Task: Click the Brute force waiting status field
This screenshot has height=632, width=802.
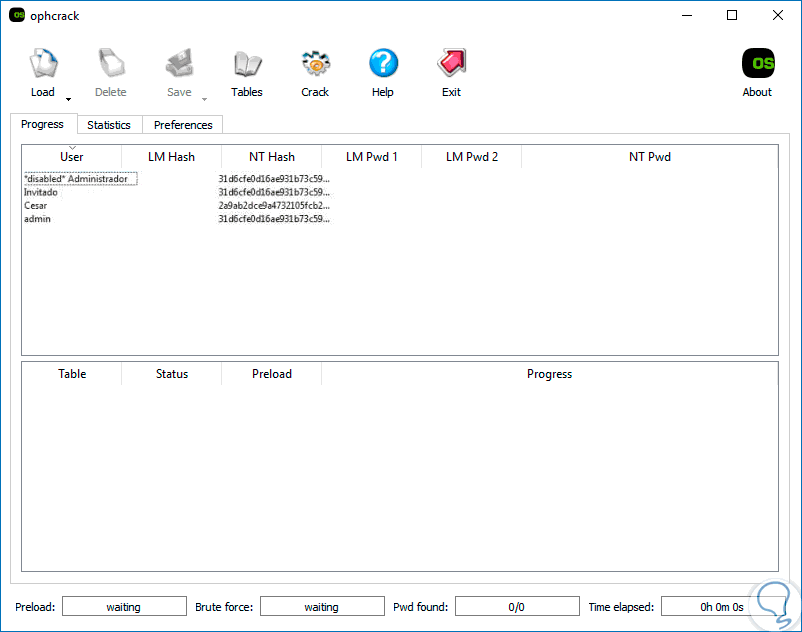Action: pos(322,606)
